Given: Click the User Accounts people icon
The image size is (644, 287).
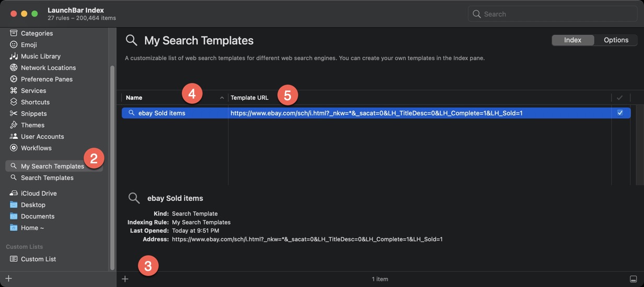Looking at the screenshot, I should (14, 137).
